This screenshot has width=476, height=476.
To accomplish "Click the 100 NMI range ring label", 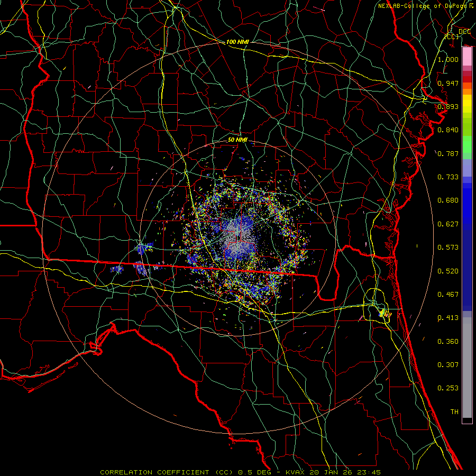I will (x=237, y=42).
